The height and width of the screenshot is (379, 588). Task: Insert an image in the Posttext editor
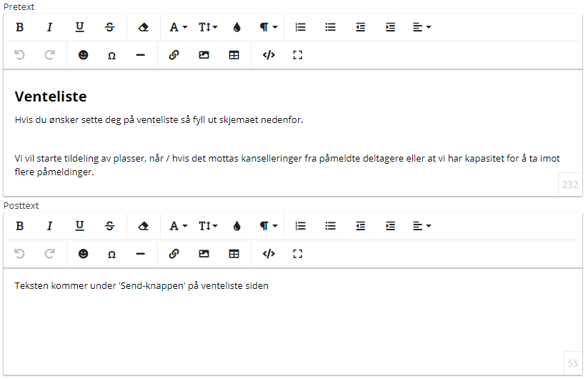(204, 254)
